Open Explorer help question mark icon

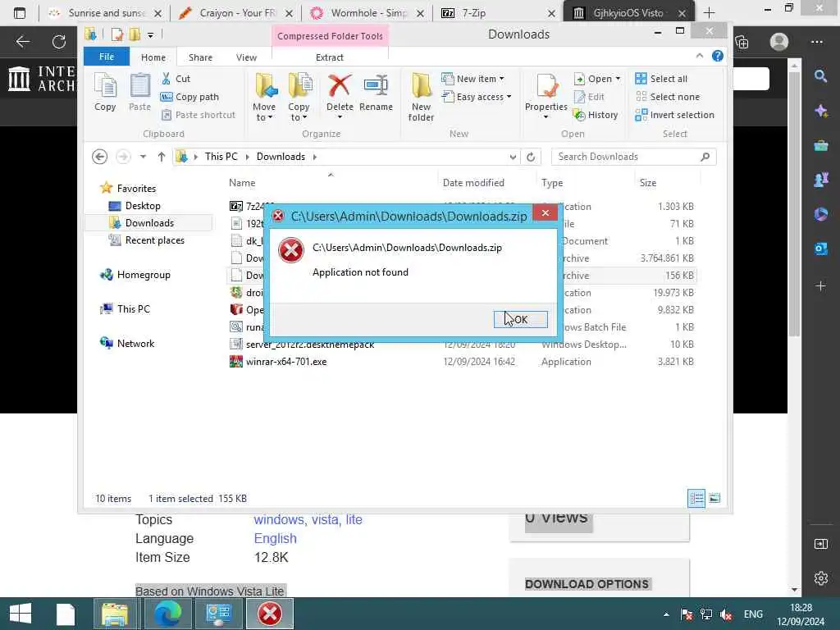point(718,56)
